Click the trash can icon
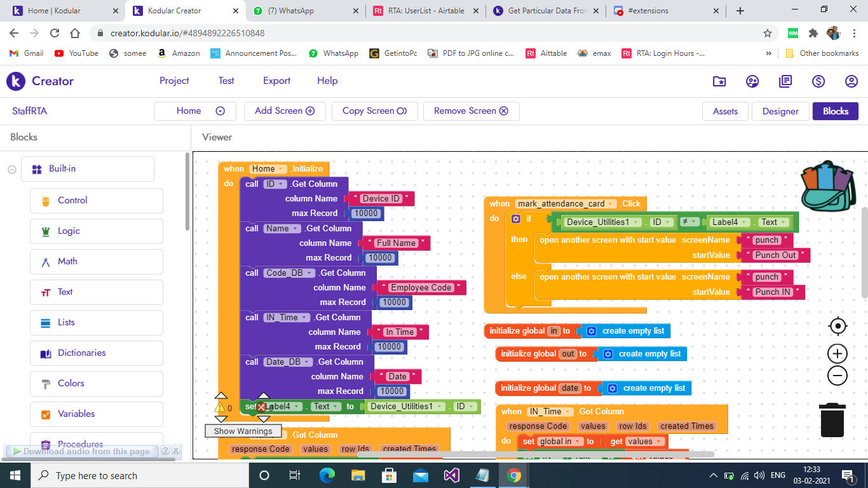The height and width of the screenshot is (488, 868). [x=832, y=421]
